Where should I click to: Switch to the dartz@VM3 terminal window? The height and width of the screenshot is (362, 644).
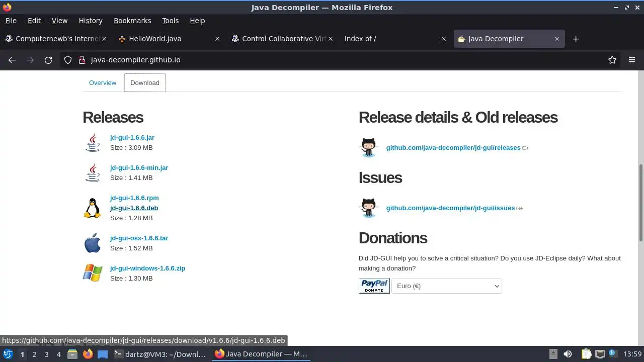click(160, 354)
